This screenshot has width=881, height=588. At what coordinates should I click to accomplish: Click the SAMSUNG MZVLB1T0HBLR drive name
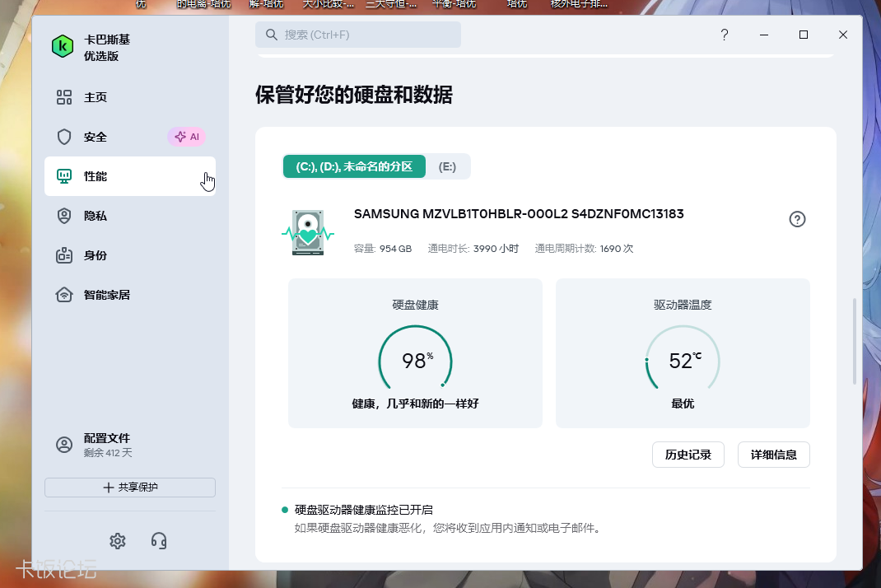click(519, 213)
